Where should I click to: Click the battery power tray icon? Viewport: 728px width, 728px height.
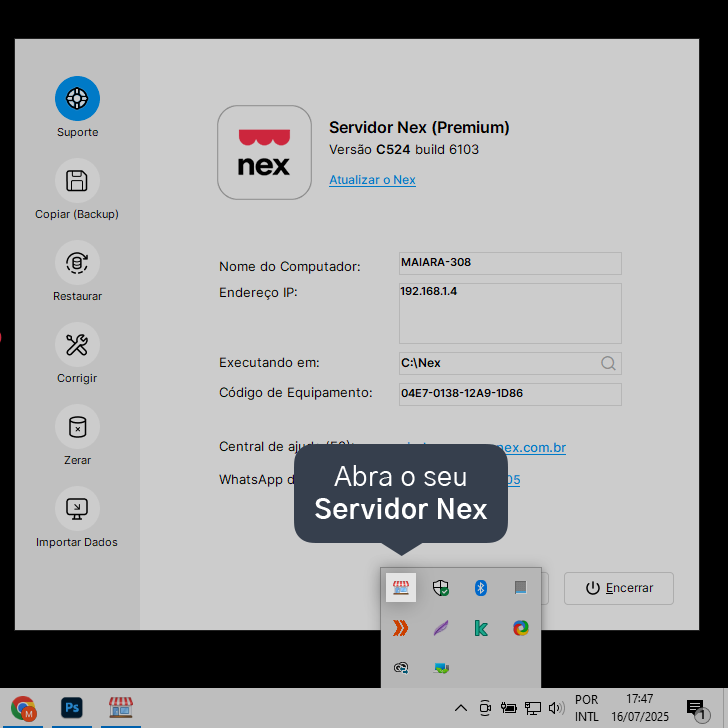(508, 708)
